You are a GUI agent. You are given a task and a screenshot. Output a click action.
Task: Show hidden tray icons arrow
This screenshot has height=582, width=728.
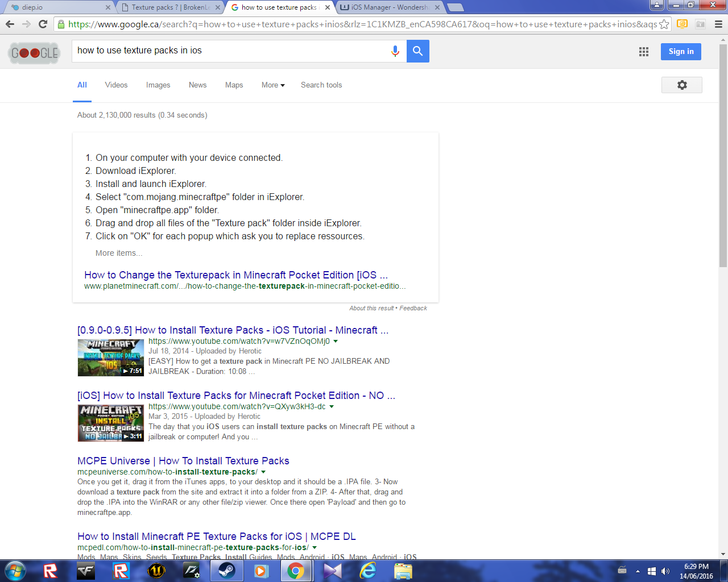pos(638,571)
